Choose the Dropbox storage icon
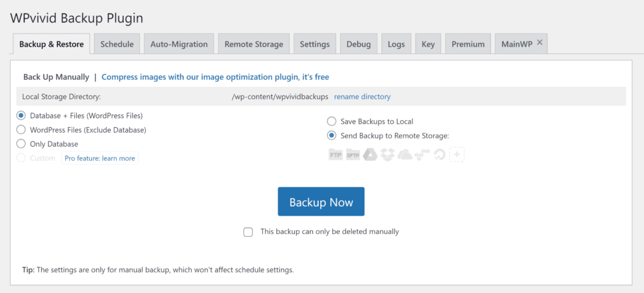Viewport: 644px width, 293px height. click(x=387, y=155)
